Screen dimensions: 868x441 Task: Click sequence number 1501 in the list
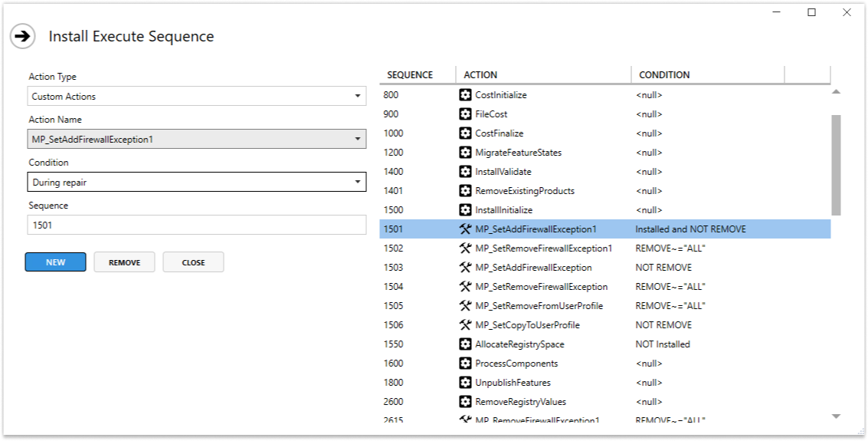coord(394,229)
